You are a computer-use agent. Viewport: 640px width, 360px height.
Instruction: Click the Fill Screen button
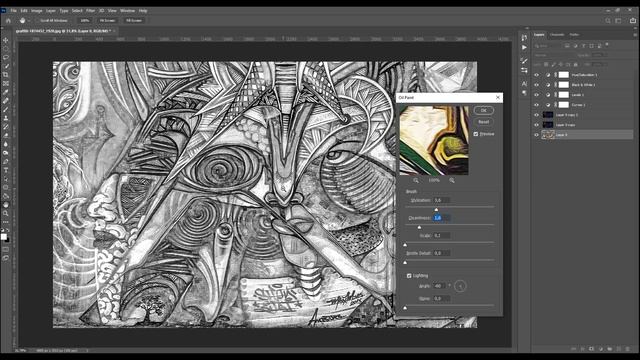point(134,20)
